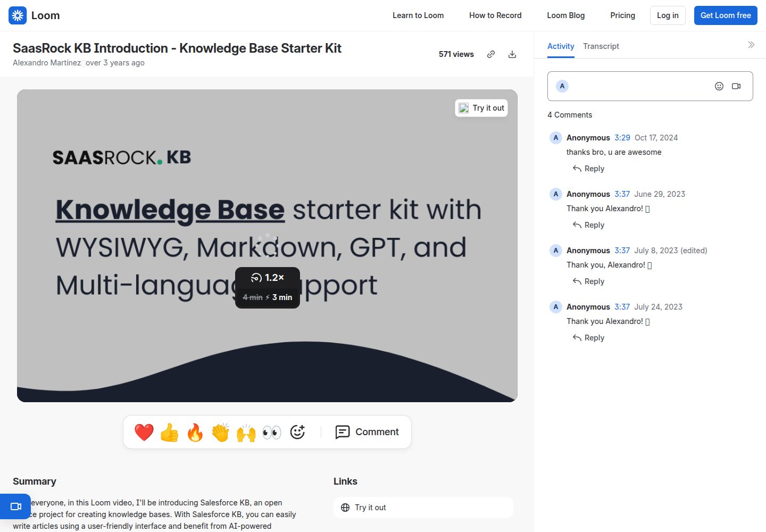This screenshot has width=766, height=532.
Task: Click the floating record camera button
Action: (15, 506)
